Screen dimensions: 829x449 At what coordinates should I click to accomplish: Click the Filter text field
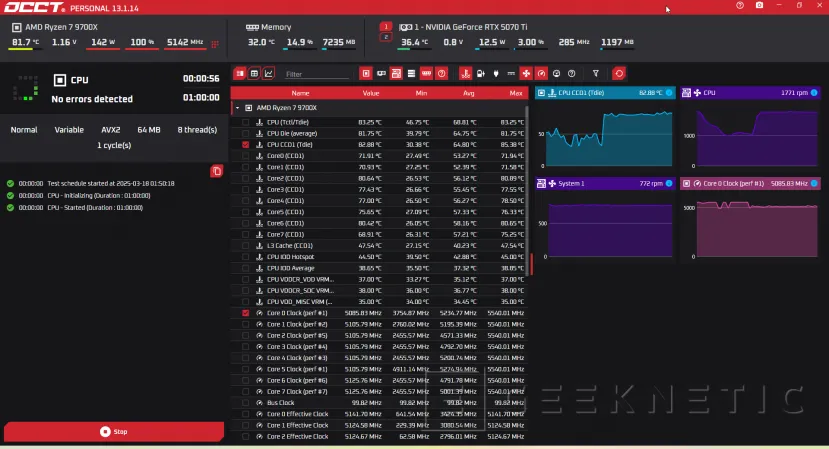[317, 74]
